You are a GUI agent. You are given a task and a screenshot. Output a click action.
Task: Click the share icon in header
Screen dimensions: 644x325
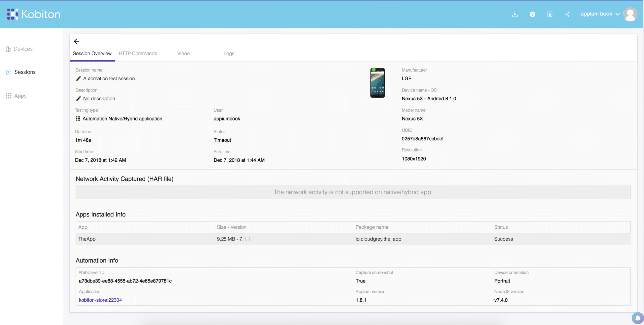click(567, 14)
